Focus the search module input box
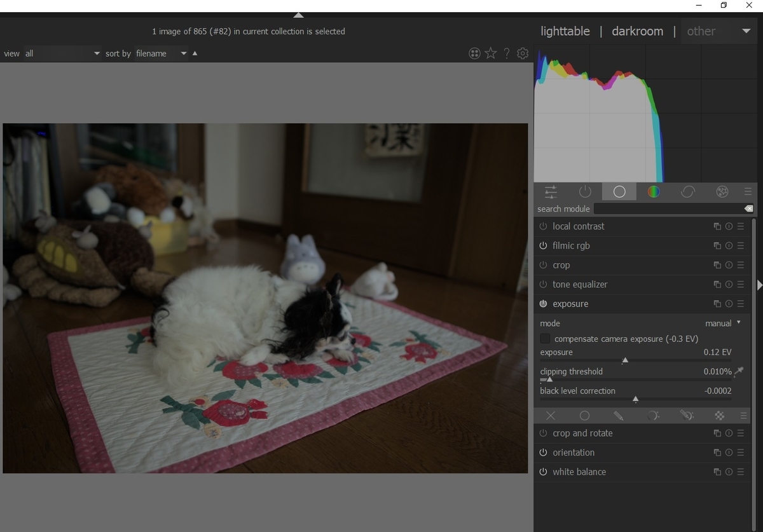This screenshot has width=763, height=532. click(x=668, y=208)
